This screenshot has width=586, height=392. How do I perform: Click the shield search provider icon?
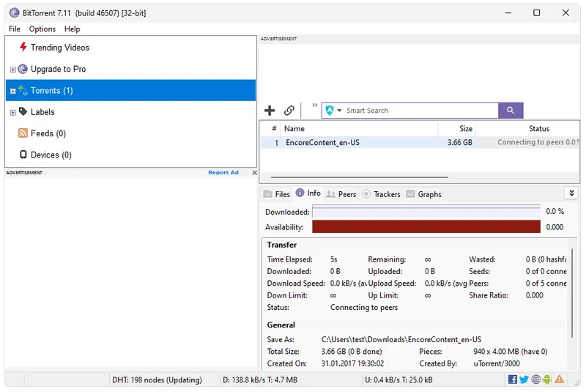(x=329, y=111)
